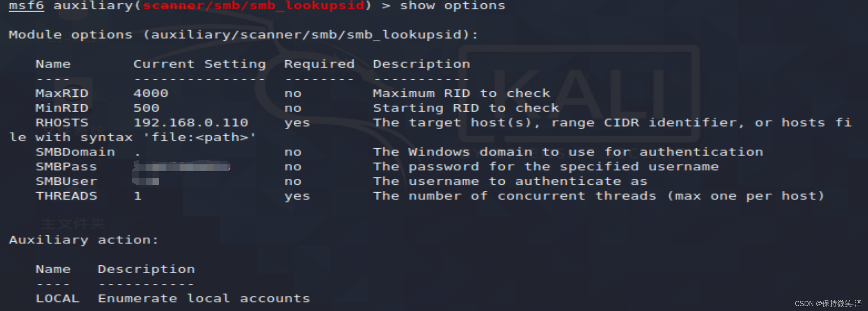Viewport: 868px width, 311px height.
Task: Click the 'Required' column header
Action: (x=319, y=64)
